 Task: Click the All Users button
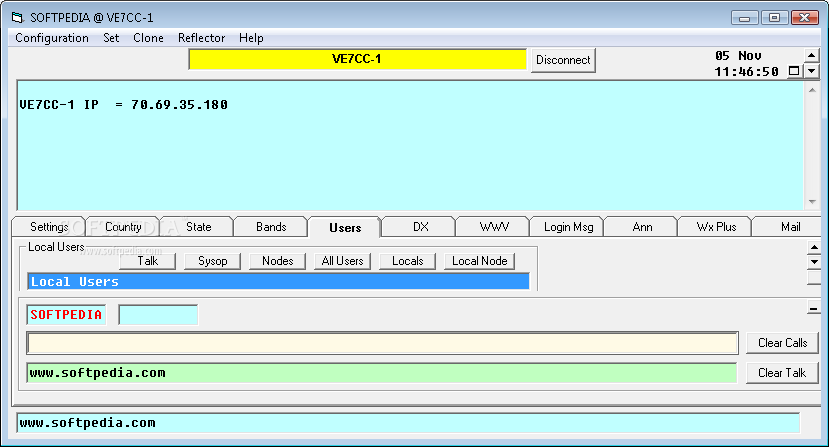(x=343, y=261)
